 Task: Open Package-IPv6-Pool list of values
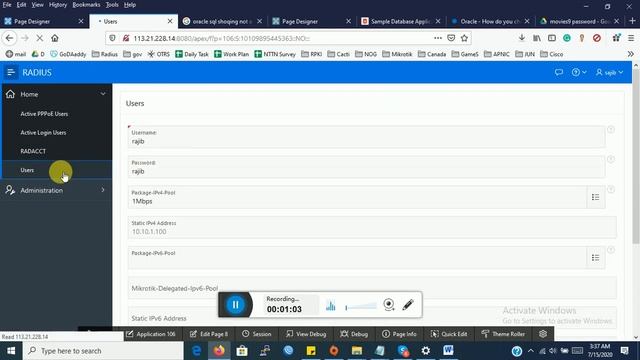pyautogui.click(x=596, y=258)
